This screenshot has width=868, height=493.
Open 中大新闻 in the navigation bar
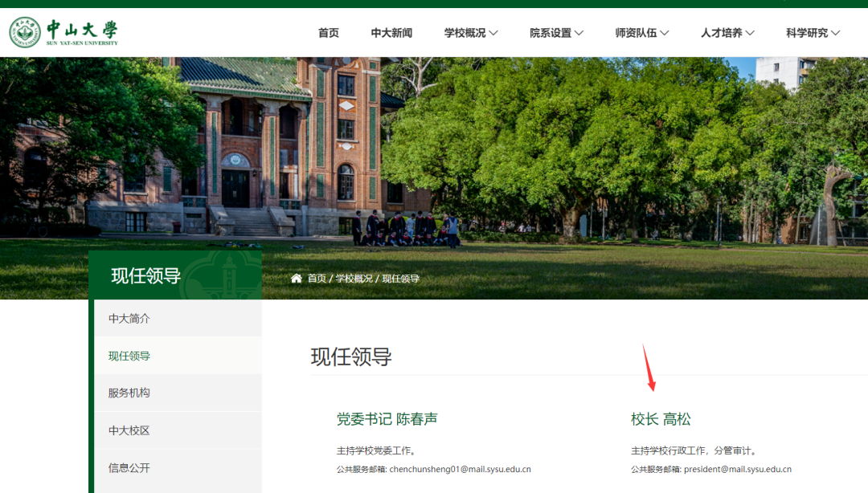[x=391, y=33]
